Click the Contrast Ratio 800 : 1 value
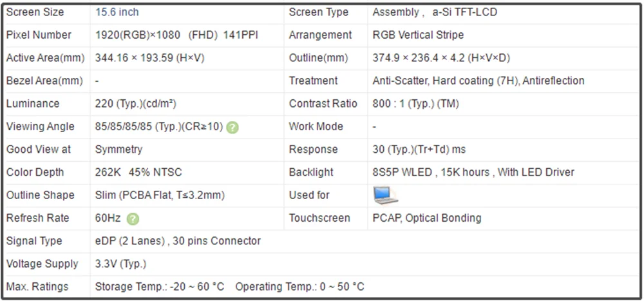This screenshot has height=301, width=644. [415, 104]
